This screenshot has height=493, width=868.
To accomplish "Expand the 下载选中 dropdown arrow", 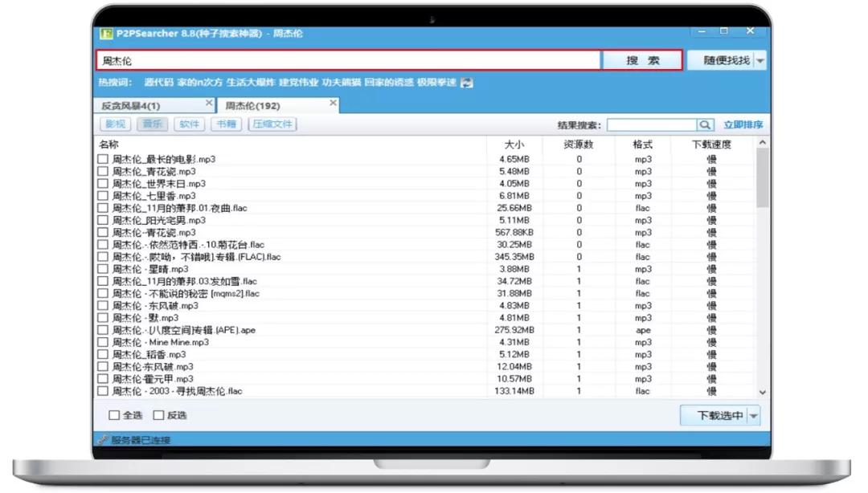I will tap(754, 416).
